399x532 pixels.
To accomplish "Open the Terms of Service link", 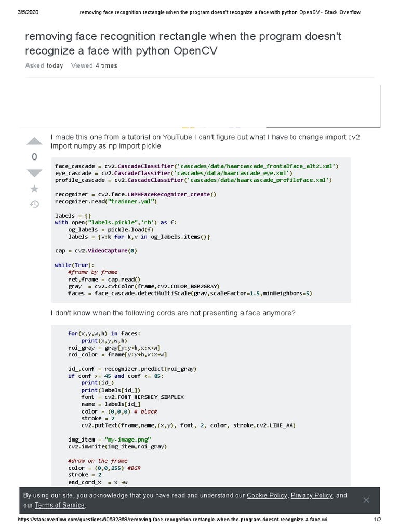I will point(60,505).
